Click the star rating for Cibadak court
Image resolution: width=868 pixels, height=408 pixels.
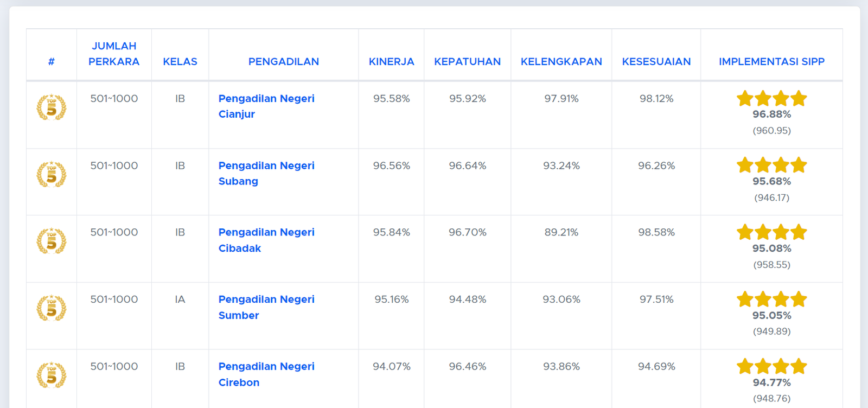coord(771,232)
